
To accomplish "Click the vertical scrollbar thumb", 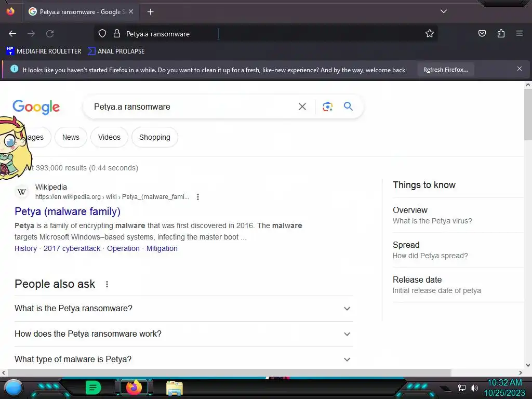I will pyautogui.click(x=528, y=115).
